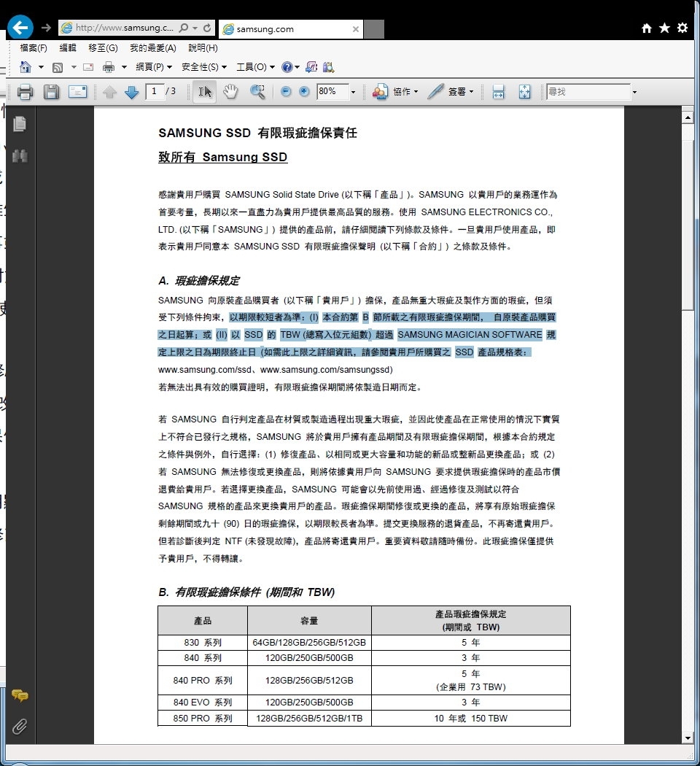Open the binoculars search panel icon
This screenshot has height=766, width=700.
click(x=20, y=156)
